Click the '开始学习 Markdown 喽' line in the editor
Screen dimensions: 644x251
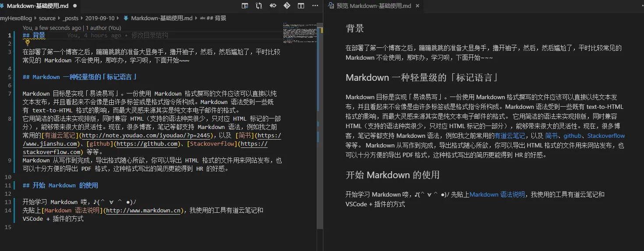pos(80,202)
